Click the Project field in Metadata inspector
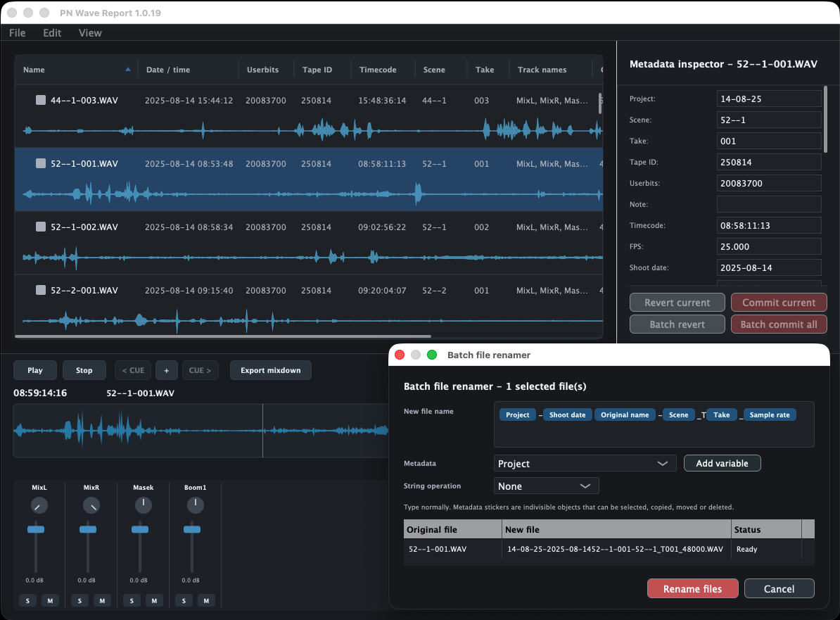 pos(769,99)
